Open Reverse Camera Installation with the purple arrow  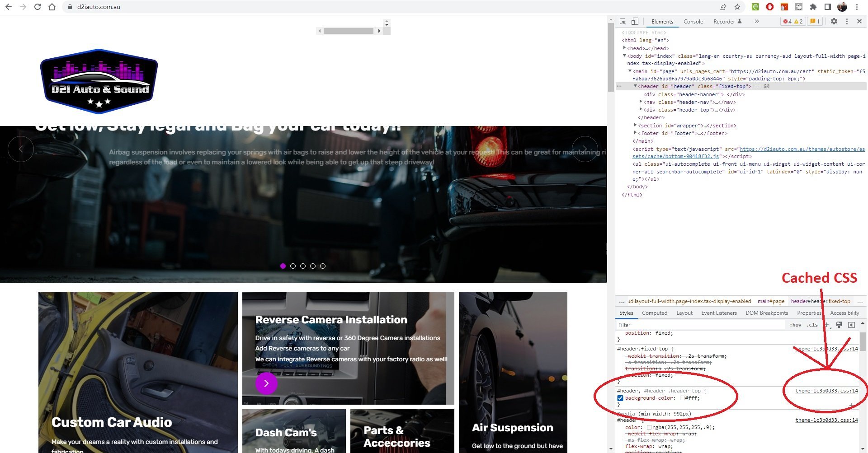coord(266,383)
